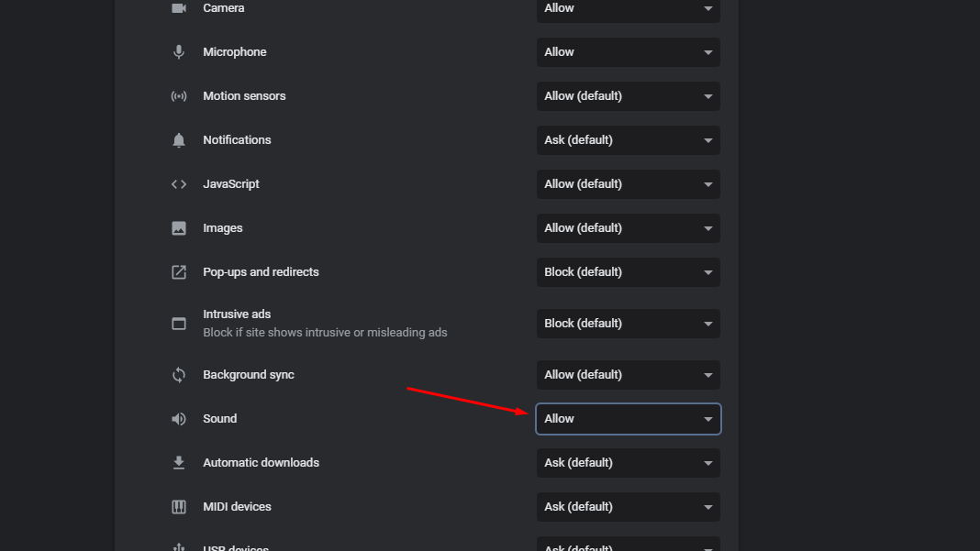Click the Notifications bell icon
980x551 pixels.
pyautogui.click(x=179, y=140)
